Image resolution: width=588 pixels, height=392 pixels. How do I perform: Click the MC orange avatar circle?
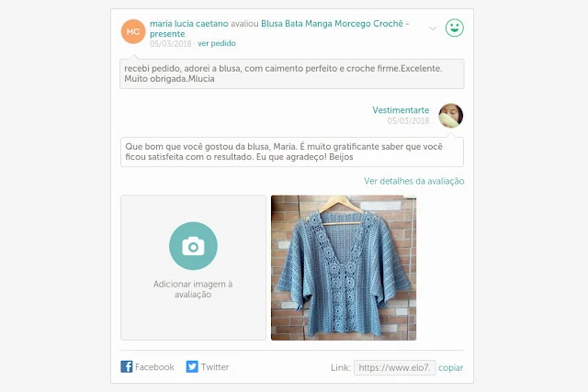pos(133,31)
